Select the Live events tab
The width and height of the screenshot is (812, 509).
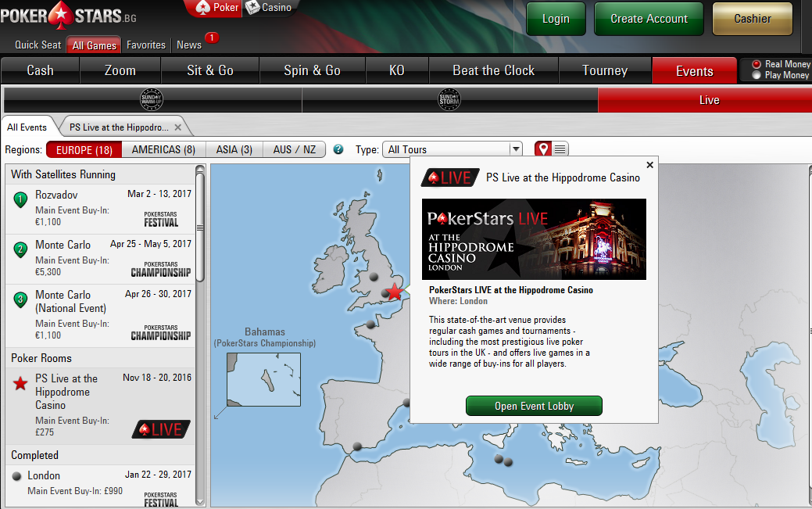[705, 99]
